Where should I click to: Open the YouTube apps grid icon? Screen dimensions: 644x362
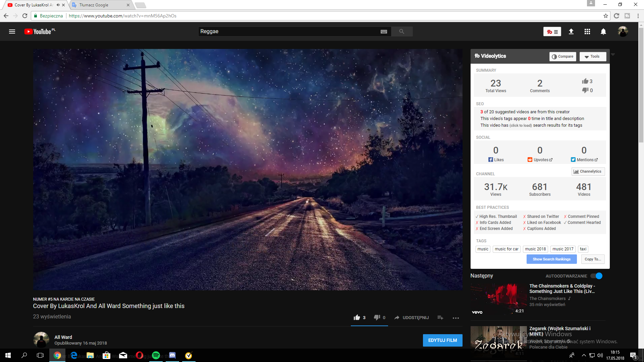click(x=587, y=32)
